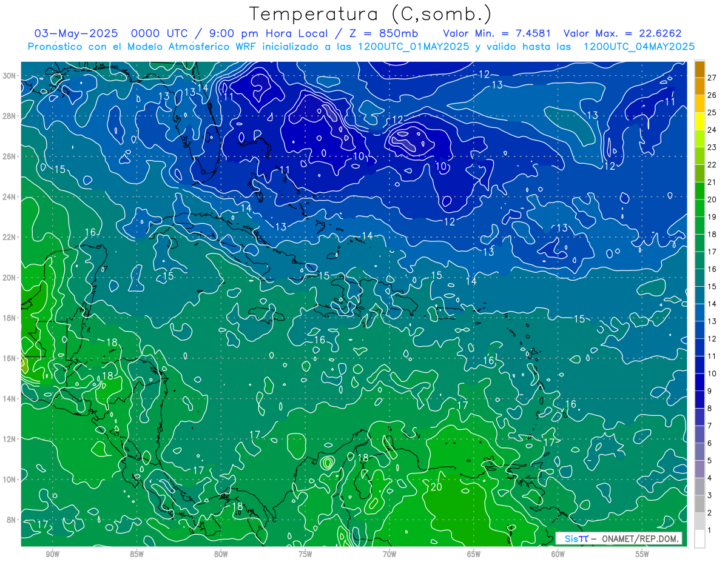Click the 24N latitude axis label
The width and height of the screenshot is (728, 562).
coord(10,197)
